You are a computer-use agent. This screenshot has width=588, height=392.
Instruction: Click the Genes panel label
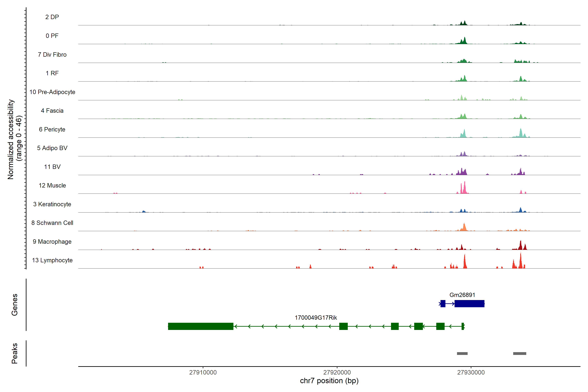tap(15, 305)
